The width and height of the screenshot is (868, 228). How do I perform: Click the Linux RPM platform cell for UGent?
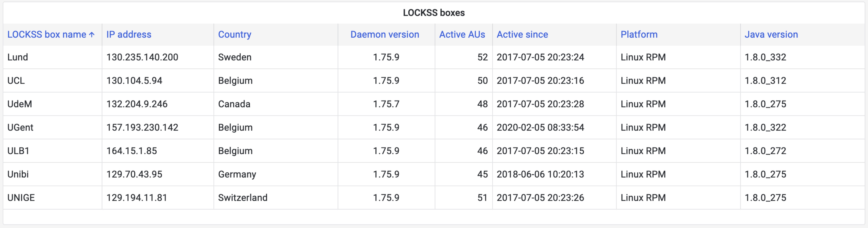tap(643, 127)
